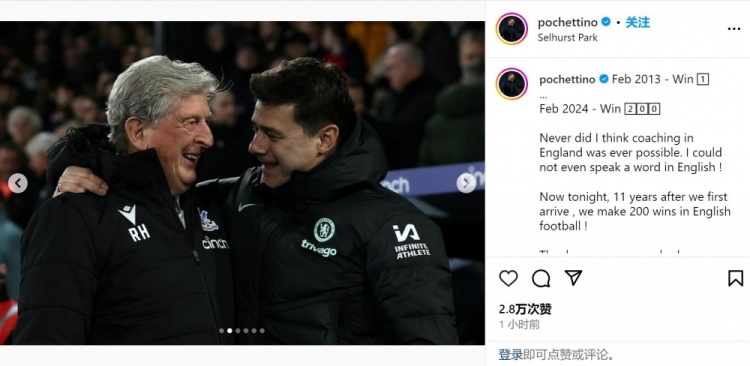Click the verified badge next to pochettino in header
This screenshot has height=366, width=750.
click(x=606, y=22)
